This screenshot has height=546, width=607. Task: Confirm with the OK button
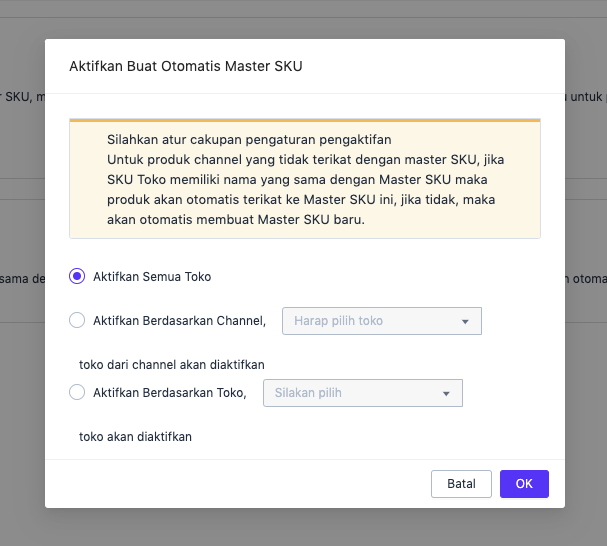(x=524, y=484)
